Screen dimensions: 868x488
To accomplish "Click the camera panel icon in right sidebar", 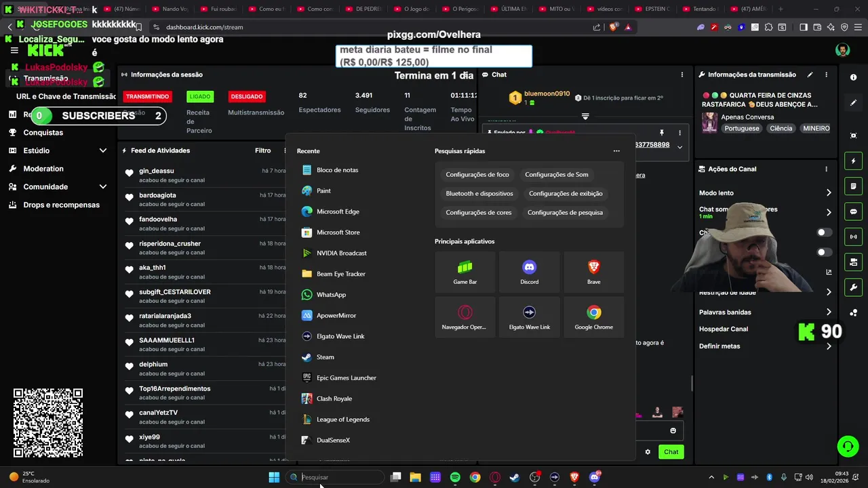I will (853, 262).
